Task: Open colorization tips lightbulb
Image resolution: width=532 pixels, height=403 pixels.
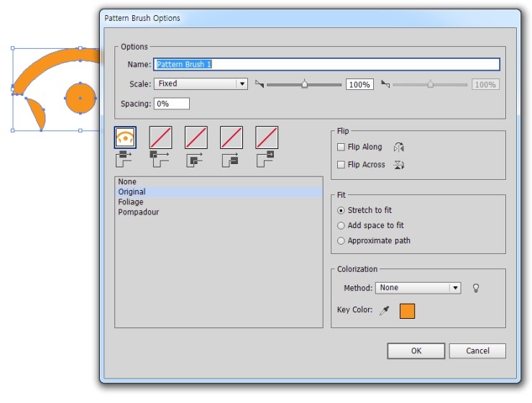Action: 476,289
